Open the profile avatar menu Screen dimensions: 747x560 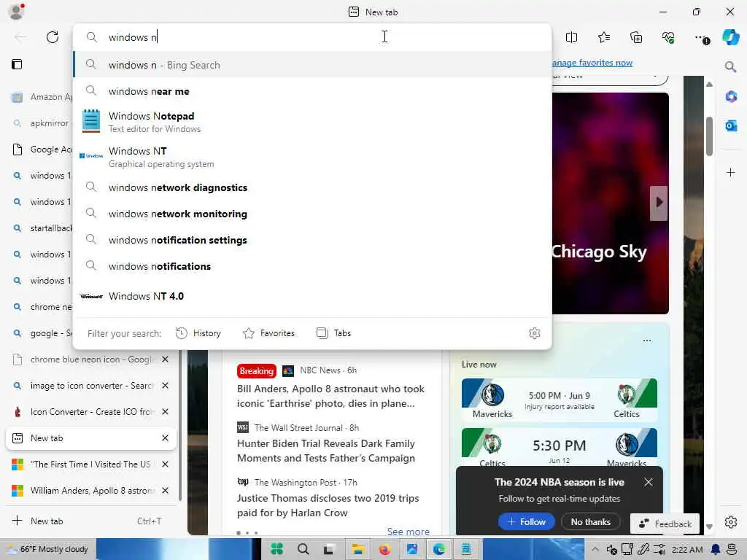(x=17, y=12)
